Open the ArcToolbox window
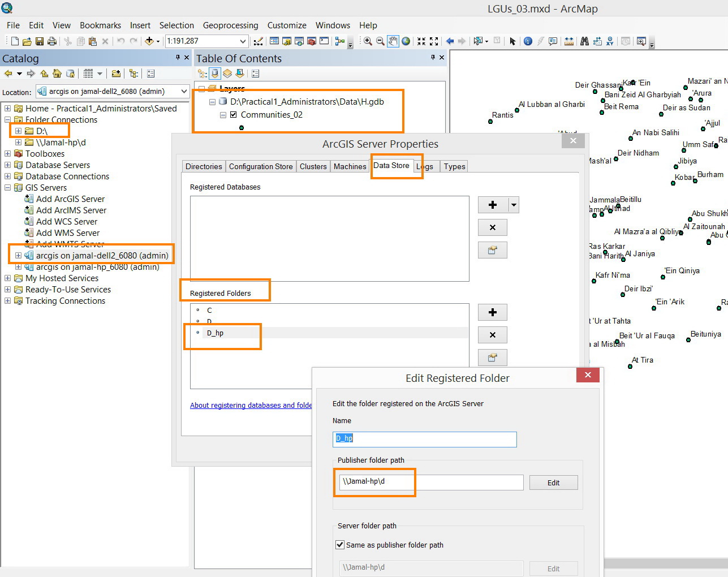728x577 pixels. click(x=312, y=41)
